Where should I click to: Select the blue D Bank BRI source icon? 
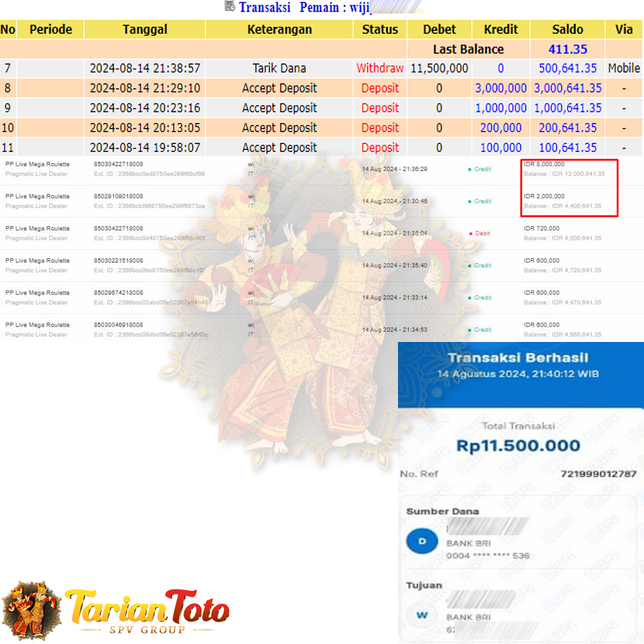click(x=422, y=541)
